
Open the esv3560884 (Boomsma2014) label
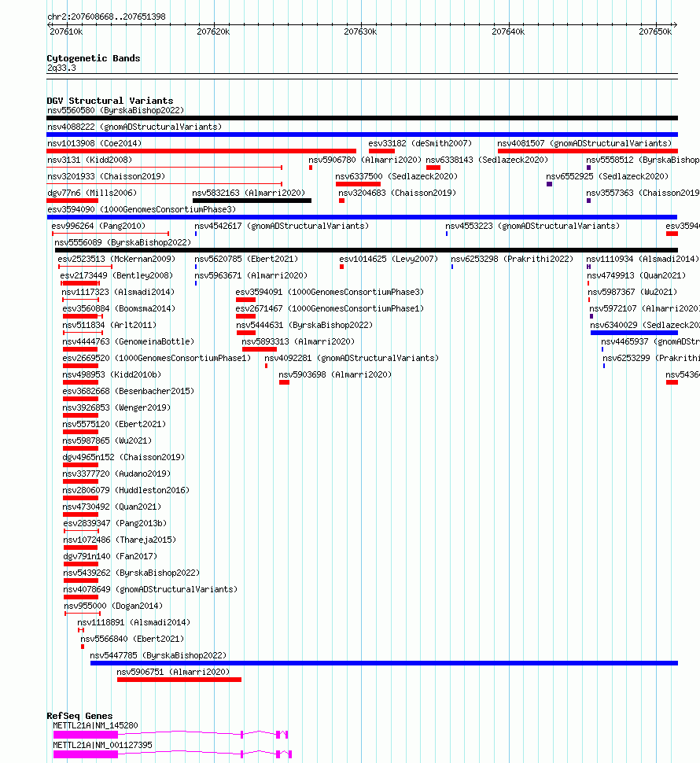(x=119, y=309)
